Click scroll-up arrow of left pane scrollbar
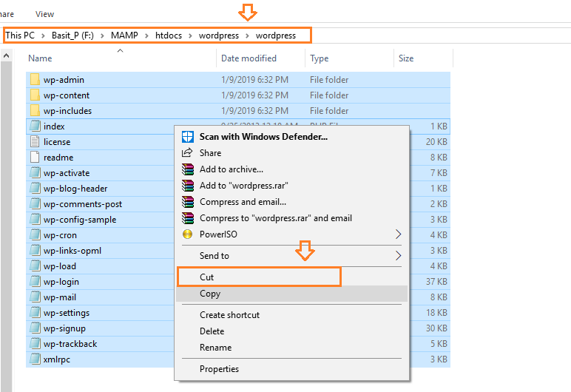The width and height of the screenshot is (571, 392). pos(6,55)
